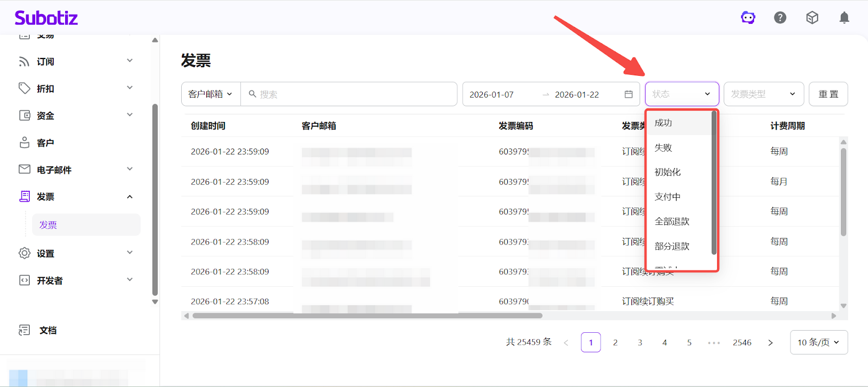
Task: Click the 重置 reset button
Action: 828,94
